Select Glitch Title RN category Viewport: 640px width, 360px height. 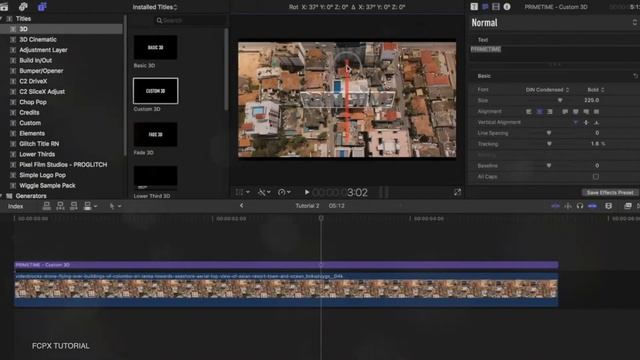point(39,144)
